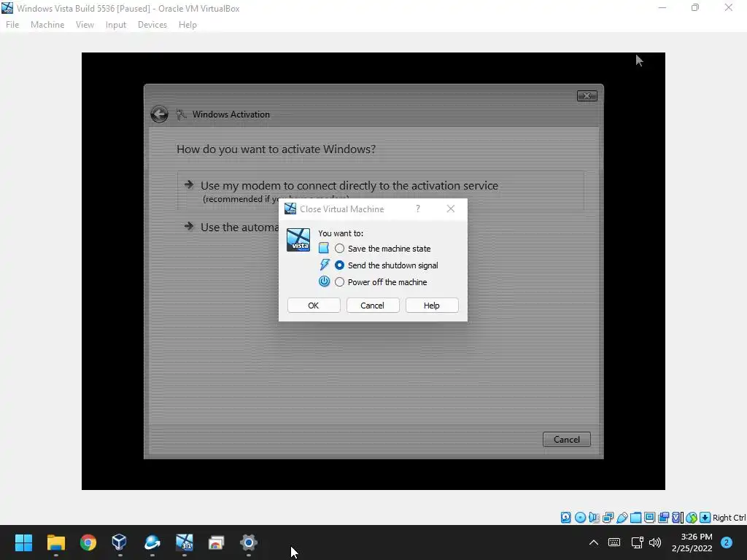This screenshot has height=560, width=747.
Task: Open the blue globe browser taskbar icon
Action: pos(152,542)
